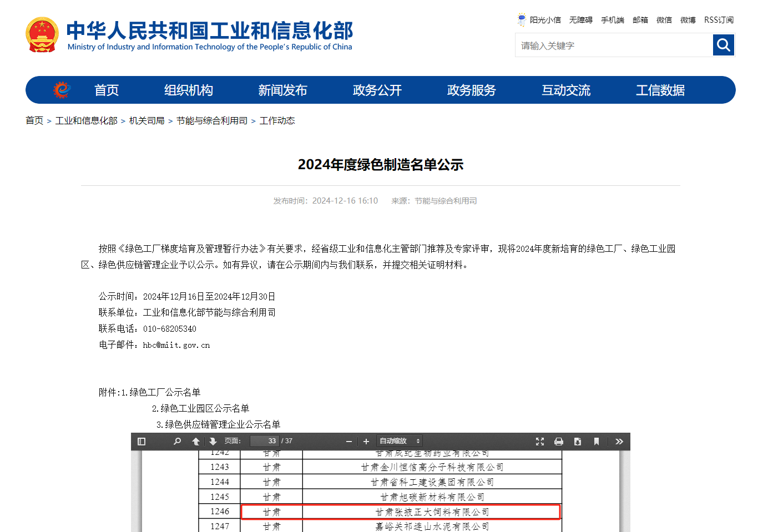Viewport: 773px width, 532px height.
Task: Switch PDF to presentation mode
Action: [x=540, y=442]
